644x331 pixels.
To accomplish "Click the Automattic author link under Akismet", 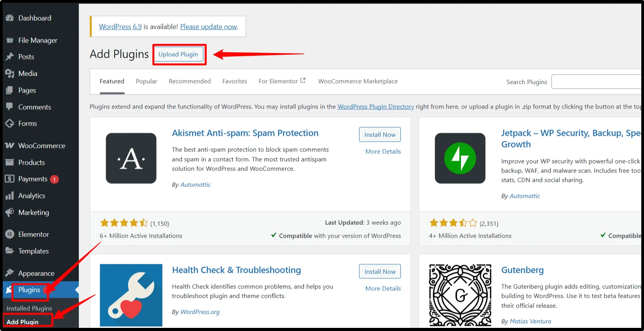I will click(196, 185).
